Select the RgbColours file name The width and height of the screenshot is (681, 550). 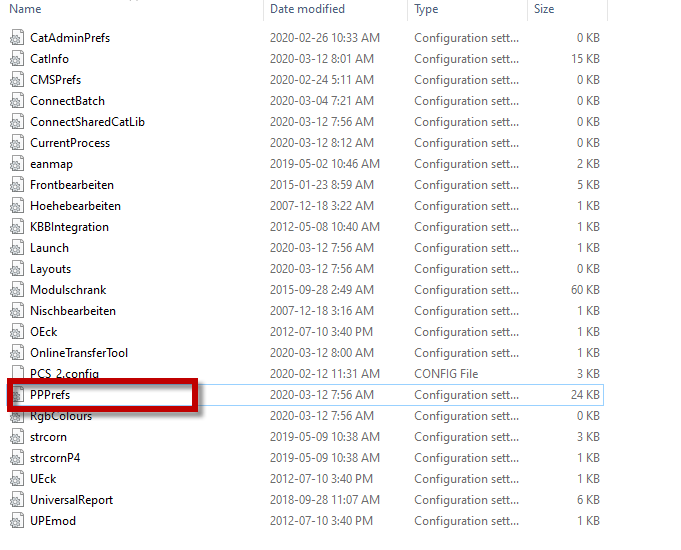(61, 416)
